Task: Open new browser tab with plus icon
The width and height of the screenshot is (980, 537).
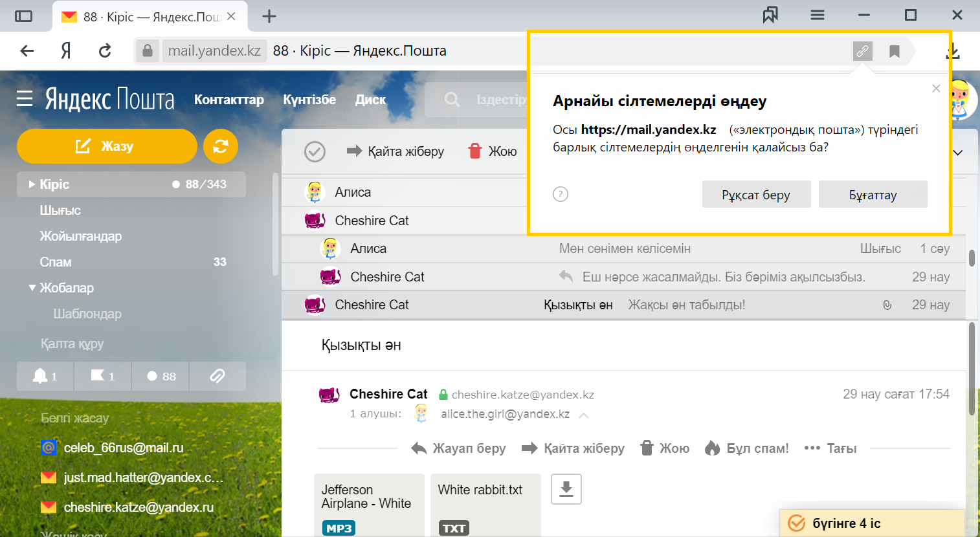Action: coord(269,17)
